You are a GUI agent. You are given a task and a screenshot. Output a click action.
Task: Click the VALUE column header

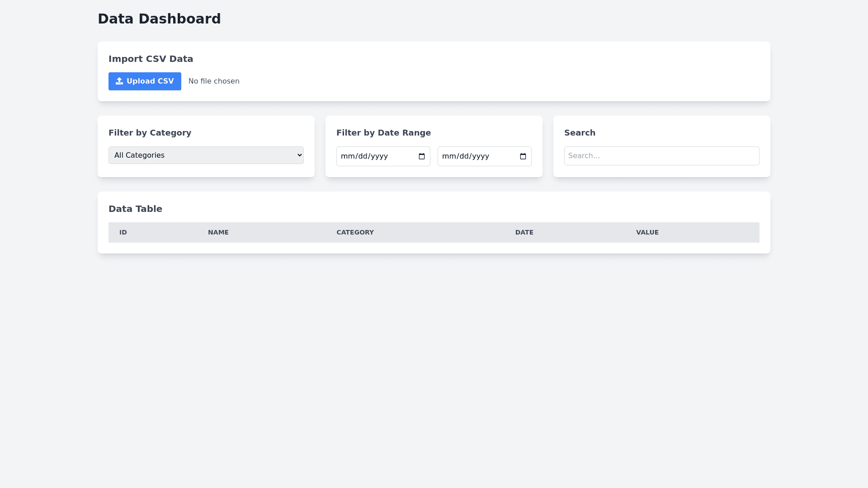[x=647, y=232]
